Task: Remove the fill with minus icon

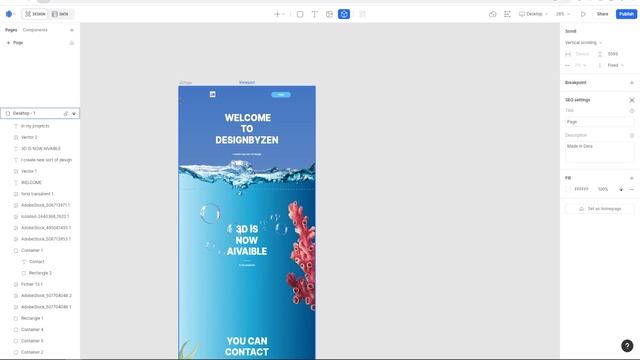Action: pyautogui.click(x=632, y=189)
